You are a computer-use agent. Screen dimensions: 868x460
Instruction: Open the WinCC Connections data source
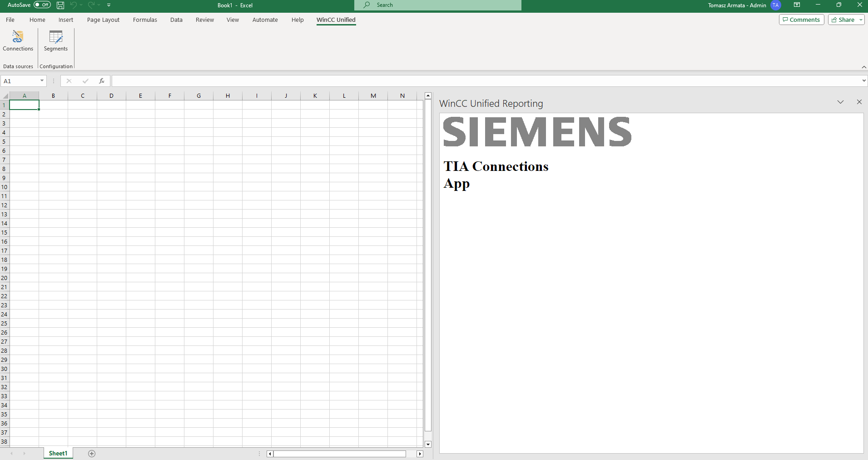point(18,41)
